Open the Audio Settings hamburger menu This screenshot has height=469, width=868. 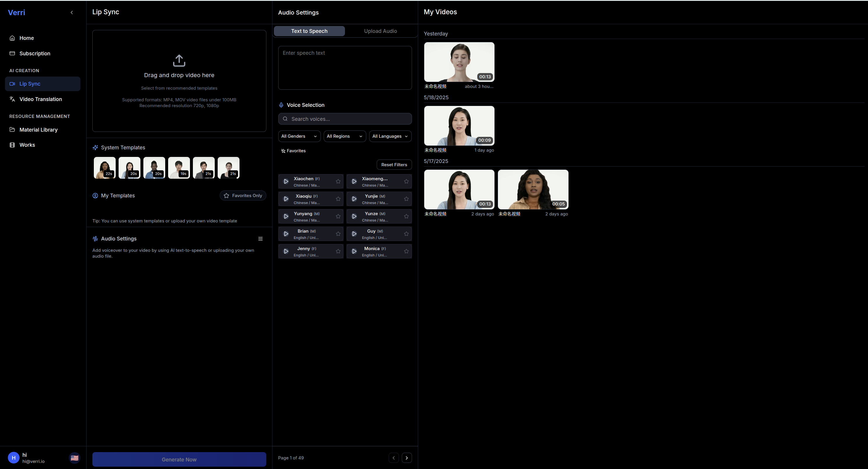point(260,239)
